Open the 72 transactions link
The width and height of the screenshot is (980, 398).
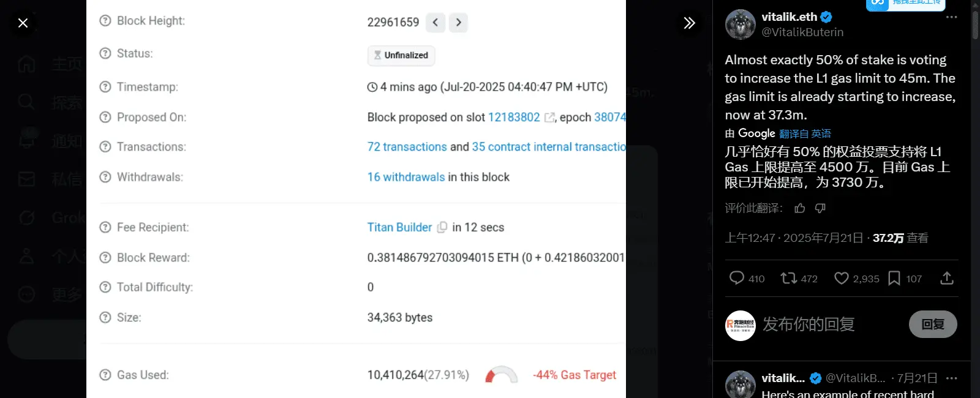click(407, 147)
